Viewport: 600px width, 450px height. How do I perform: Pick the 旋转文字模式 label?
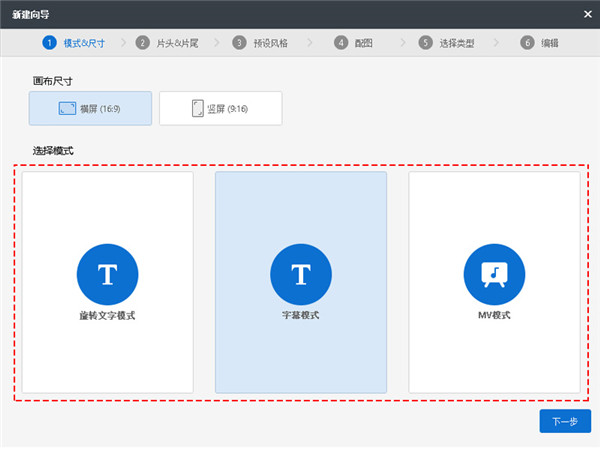click(x=107, y=315)
